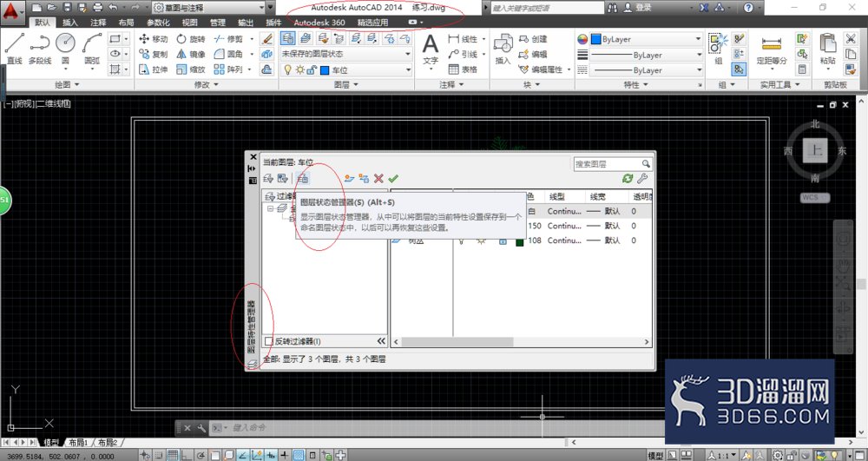Open the 未保存的图层状态 dropdown
This screenshot has height=461, width=868.
pos(346,54)
